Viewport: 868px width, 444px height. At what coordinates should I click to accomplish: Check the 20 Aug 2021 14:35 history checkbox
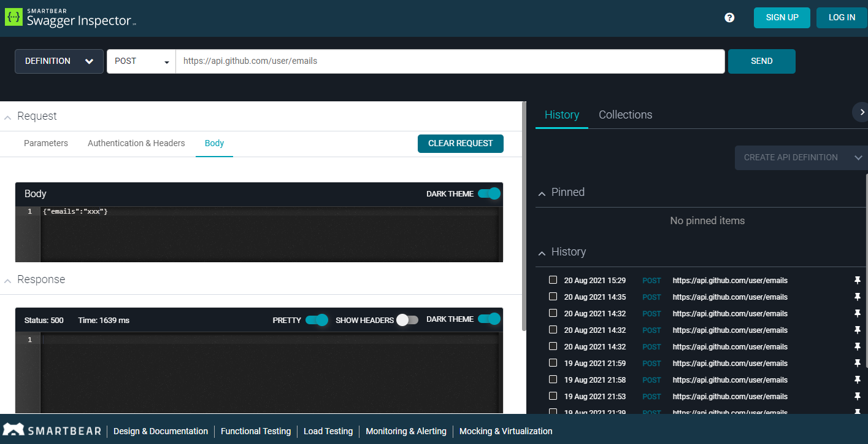[553, 297]
